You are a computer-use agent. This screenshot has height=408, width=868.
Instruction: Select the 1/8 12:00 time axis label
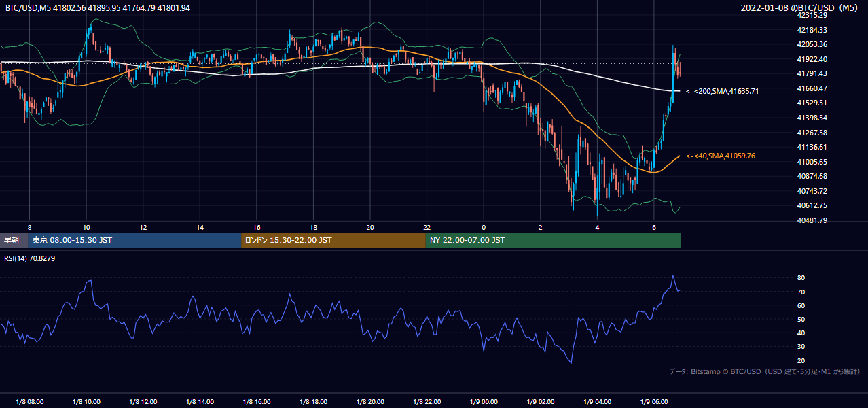pos(143,402)
